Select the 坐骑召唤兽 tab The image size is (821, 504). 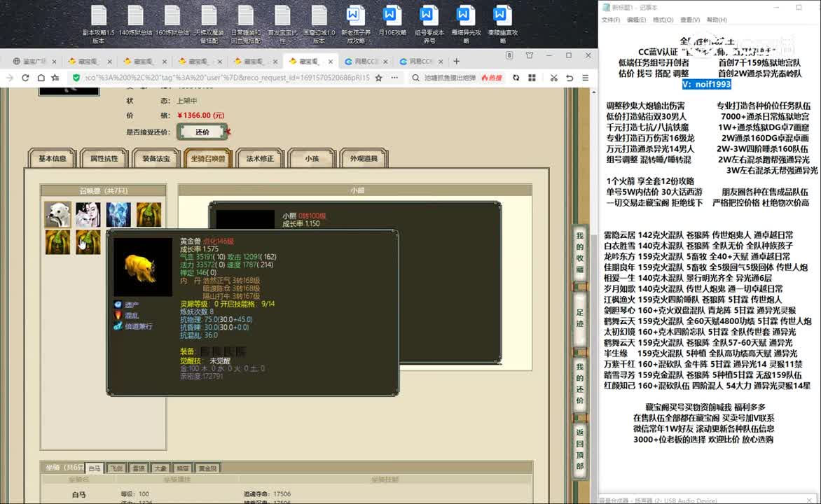(208, 159)
